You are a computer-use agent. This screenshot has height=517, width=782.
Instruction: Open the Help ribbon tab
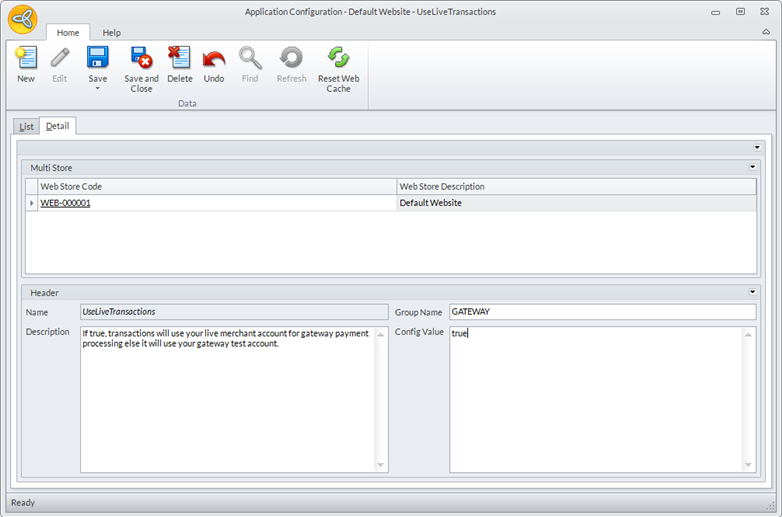click(x=111, y=33)
